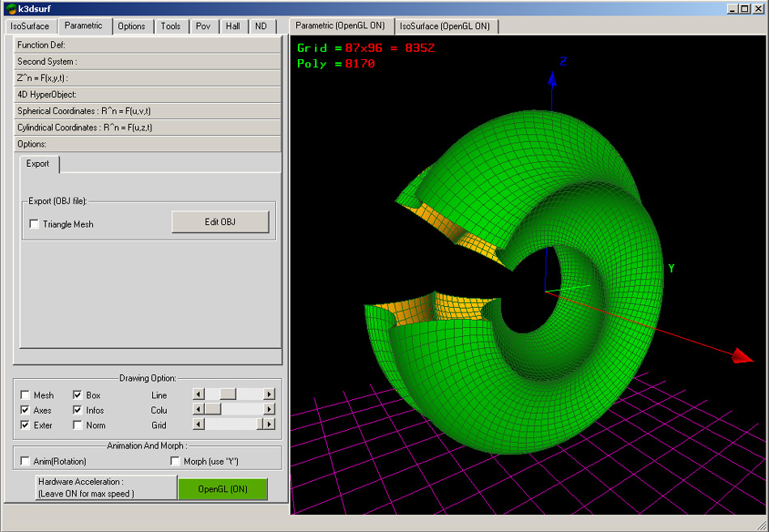This screenshot has height=532, width=769.
Task: Switch to the Pov tab
Action: pos(203,27)
